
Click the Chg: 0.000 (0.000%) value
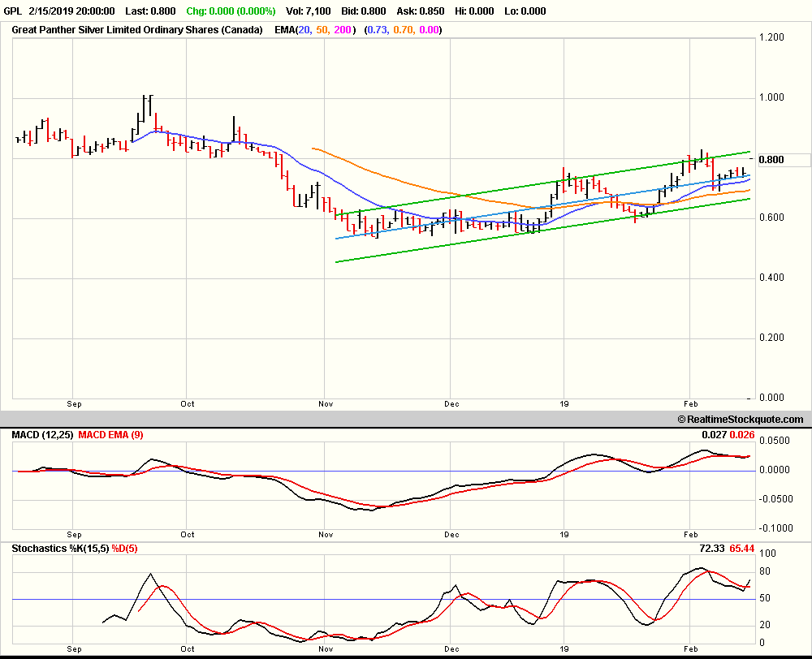(231, 11)
